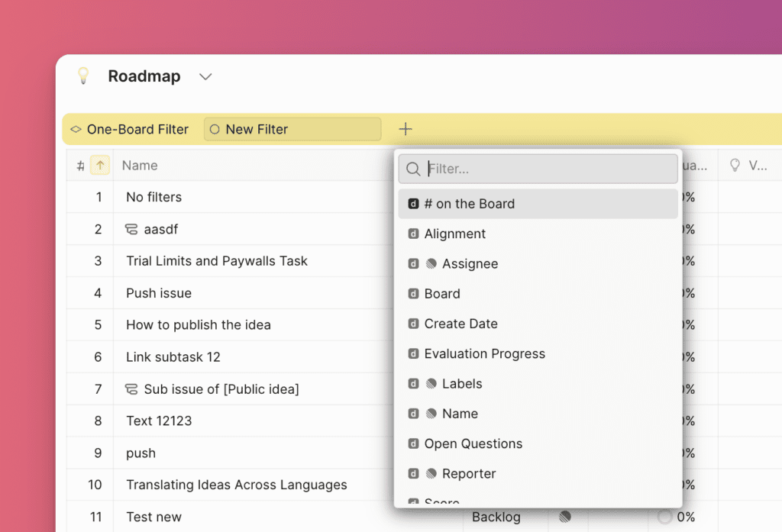
Task: Click the plus icon to add filter
Action: 406,129
